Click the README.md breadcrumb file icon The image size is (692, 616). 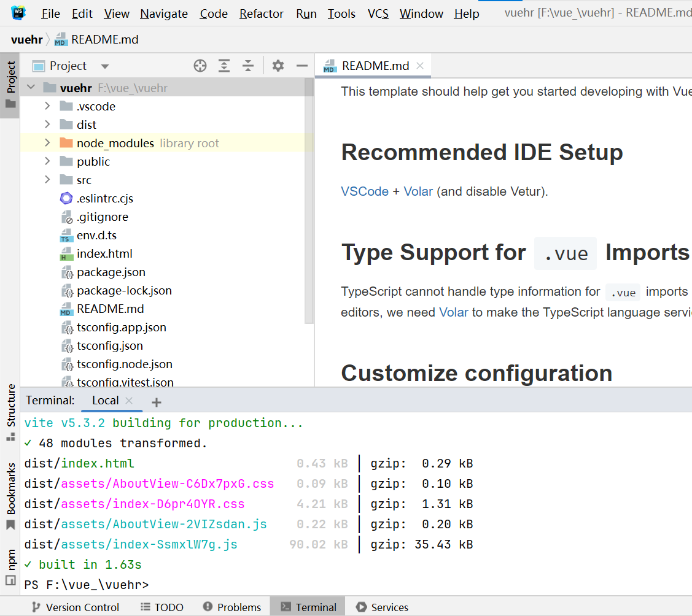point(60,39)
